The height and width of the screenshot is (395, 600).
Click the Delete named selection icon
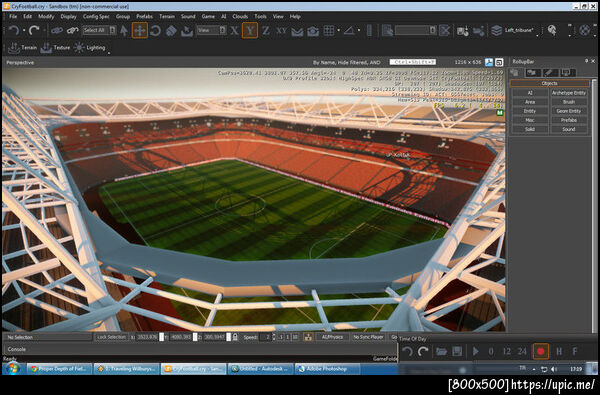[x=444, y=30]
